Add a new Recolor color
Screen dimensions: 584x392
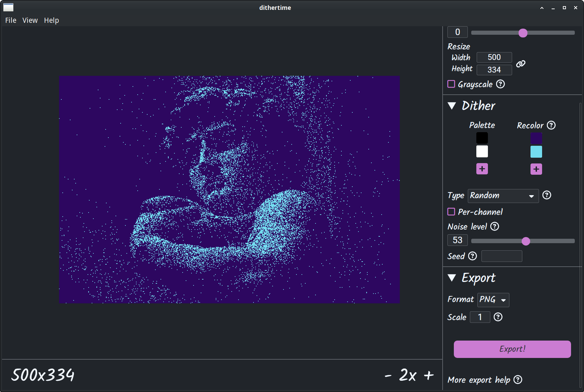pyautogui.click(x=536, y=169)
